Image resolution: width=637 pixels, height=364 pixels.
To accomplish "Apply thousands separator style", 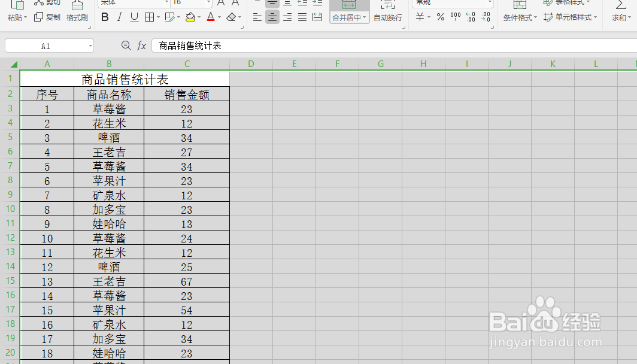I will pyautogui.click(x=456, y=17).
